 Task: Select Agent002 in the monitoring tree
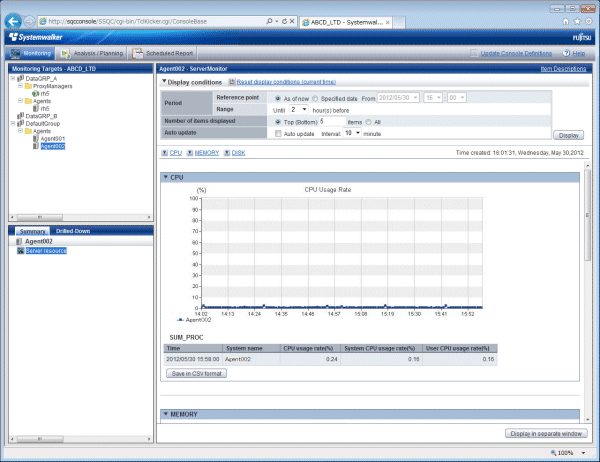point(53,146)
